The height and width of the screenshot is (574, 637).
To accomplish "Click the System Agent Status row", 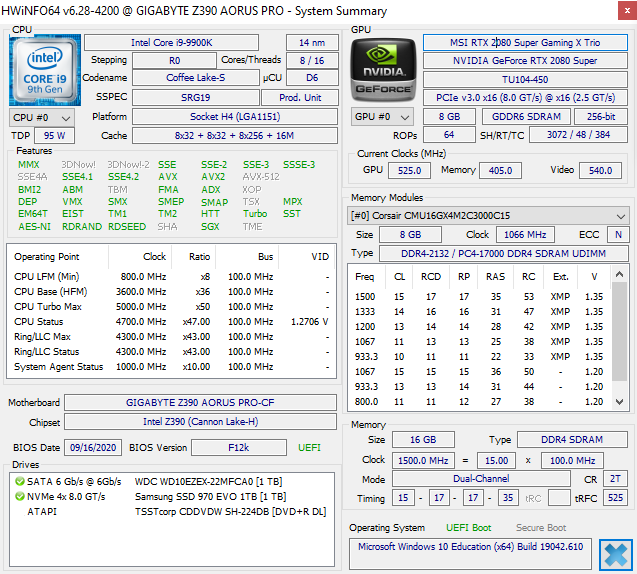I will (171, 367).
